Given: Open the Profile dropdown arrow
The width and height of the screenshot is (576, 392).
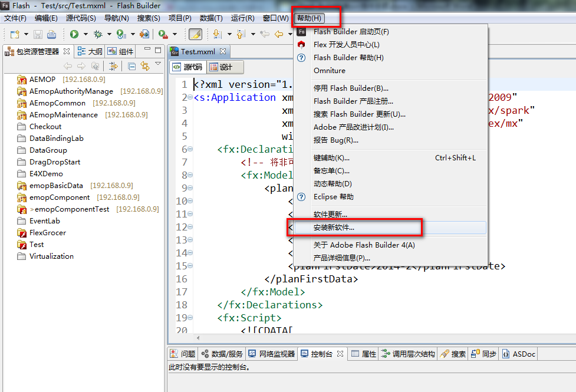Looking at the screenshot, I should 133,34.
